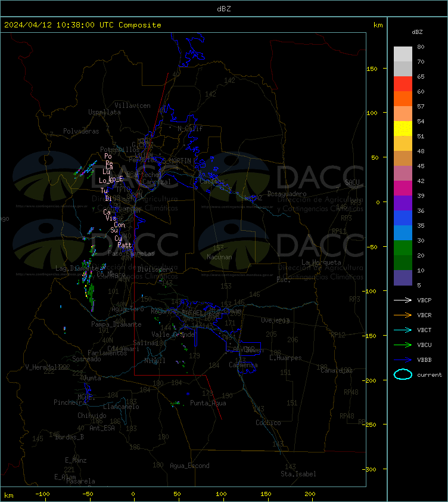This screenshot has width=448, height=502.
Task: Click the VBCR legend label
Action: click(x=424, y=315)
